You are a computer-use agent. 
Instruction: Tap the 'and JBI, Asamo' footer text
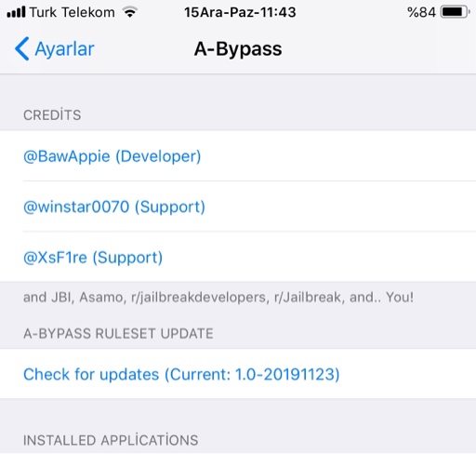pos(218,298)
